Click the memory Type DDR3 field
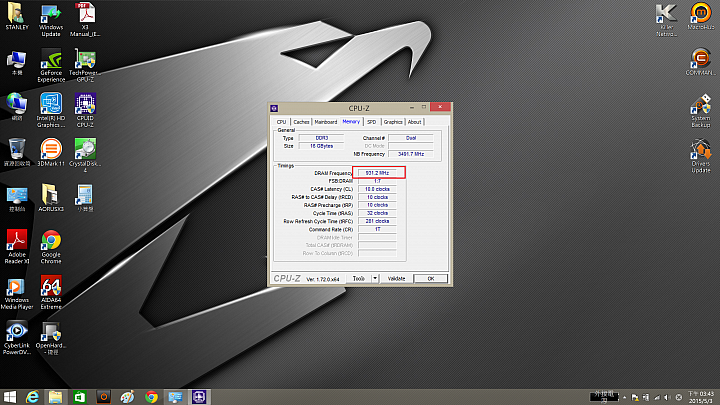 click(321, 138)
